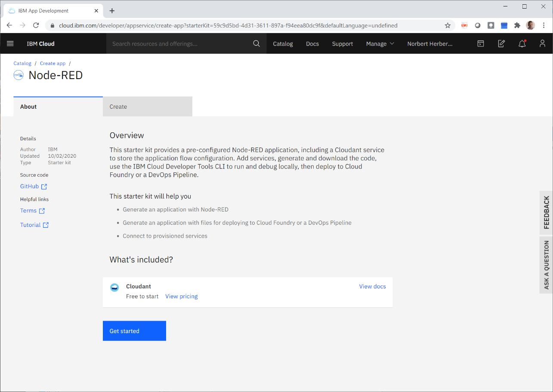Go forward with the browser forward arrow
The width and height of the screenshot is (553, 392).
tap(23, 25)
